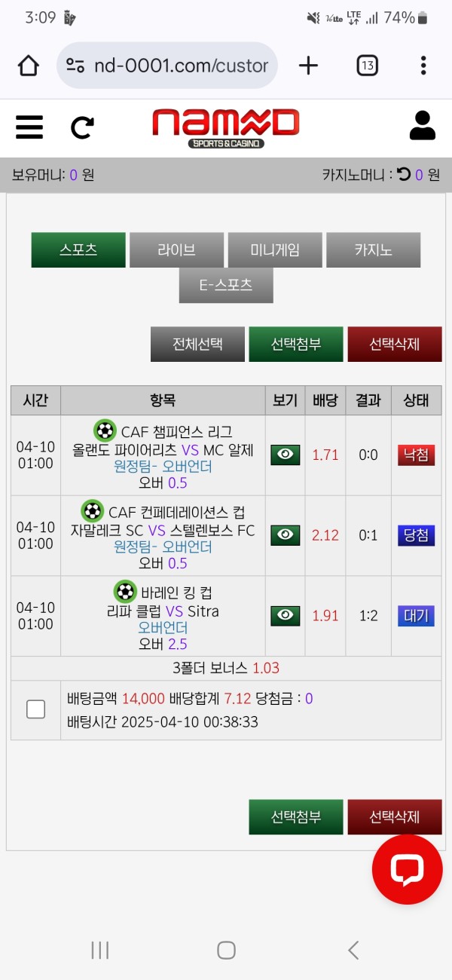View details of CAF 챔피언스 리그 bet

pyautogui.click(x=285, y=455)
